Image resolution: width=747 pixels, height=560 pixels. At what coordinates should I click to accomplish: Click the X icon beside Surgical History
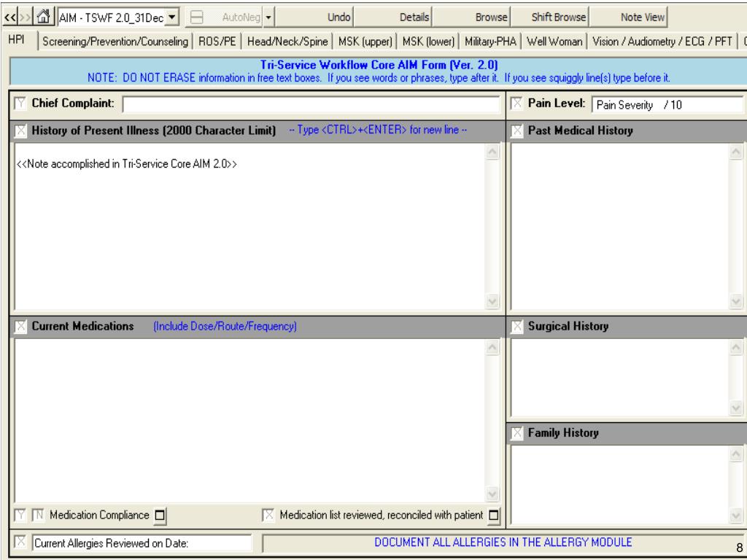coord(517,327)
